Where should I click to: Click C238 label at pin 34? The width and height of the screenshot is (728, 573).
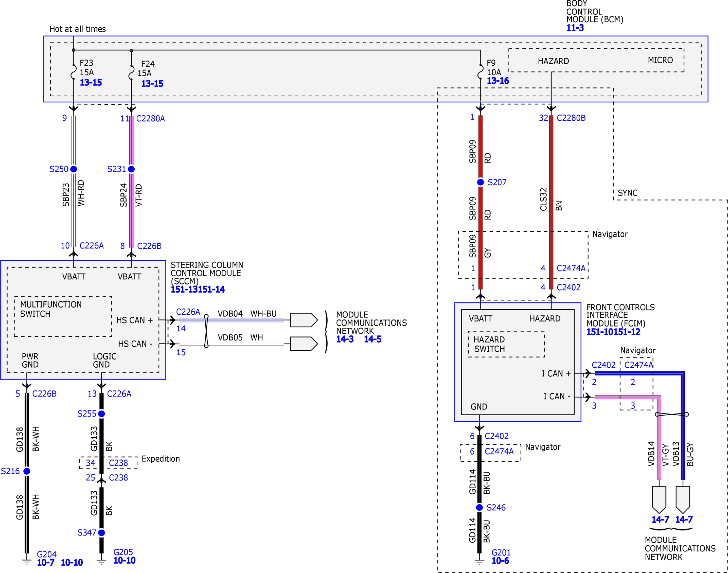pos(118,463)
